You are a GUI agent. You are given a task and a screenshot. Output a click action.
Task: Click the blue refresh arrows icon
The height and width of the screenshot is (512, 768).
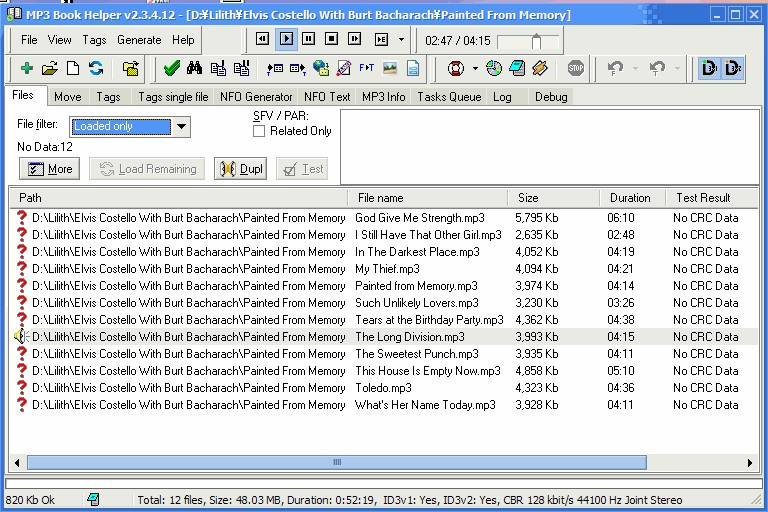pos(96,68)
